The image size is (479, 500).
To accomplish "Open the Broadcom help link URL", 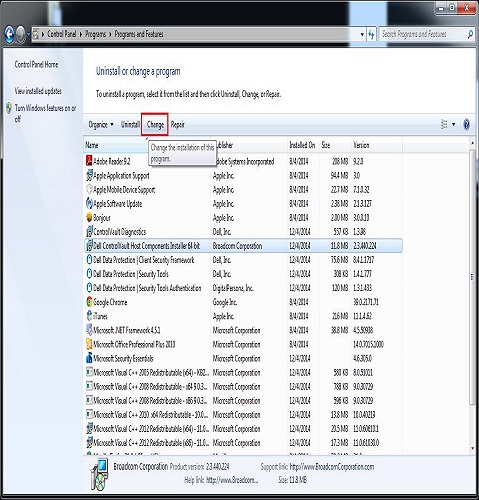I will tap(232, 480).
